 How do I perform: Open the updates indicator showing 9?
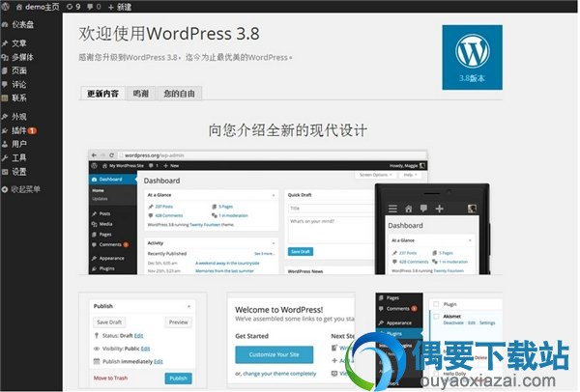73,7
